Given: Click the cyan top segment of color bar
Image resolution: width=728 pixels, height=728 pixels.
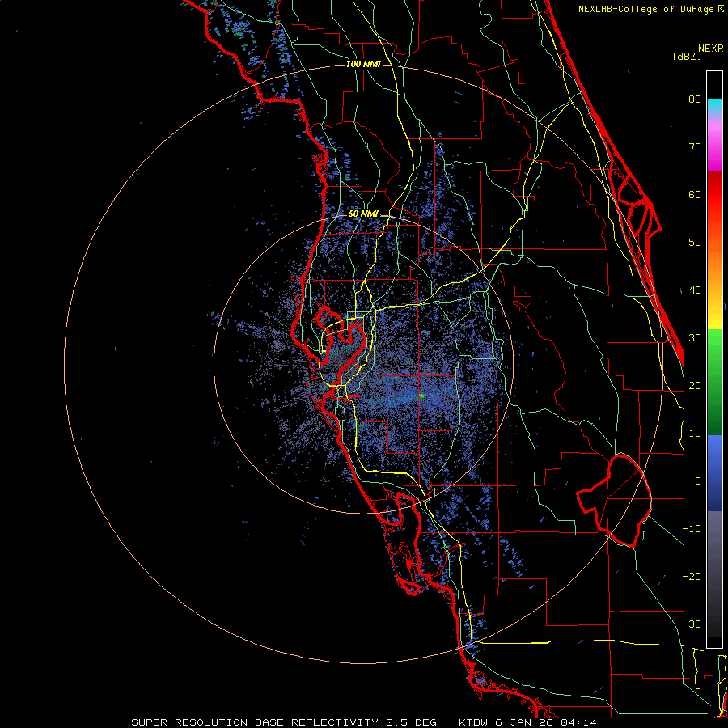Looking at the screenshot, I should (714, 106).
